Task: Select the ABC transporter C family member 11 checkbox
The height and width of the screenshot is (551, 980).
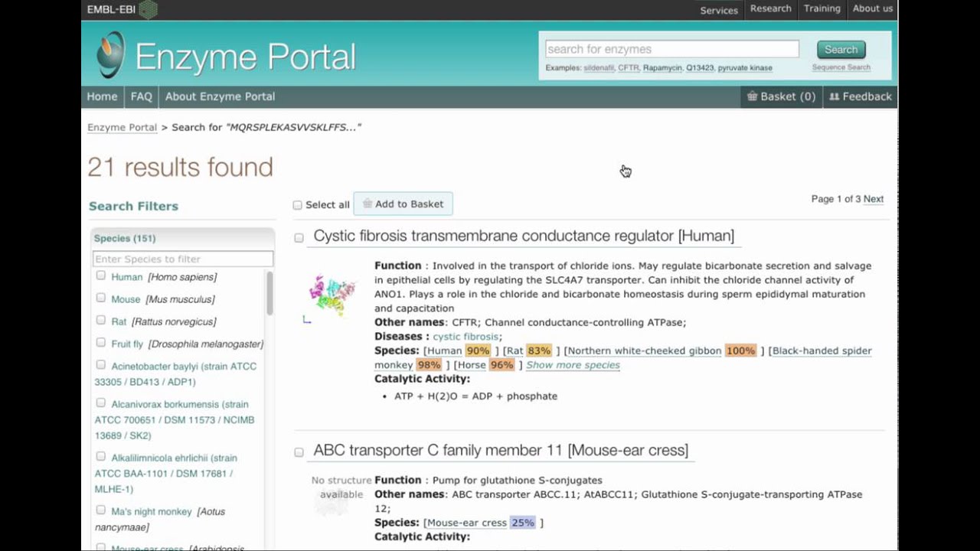Action: coord(299,452)
